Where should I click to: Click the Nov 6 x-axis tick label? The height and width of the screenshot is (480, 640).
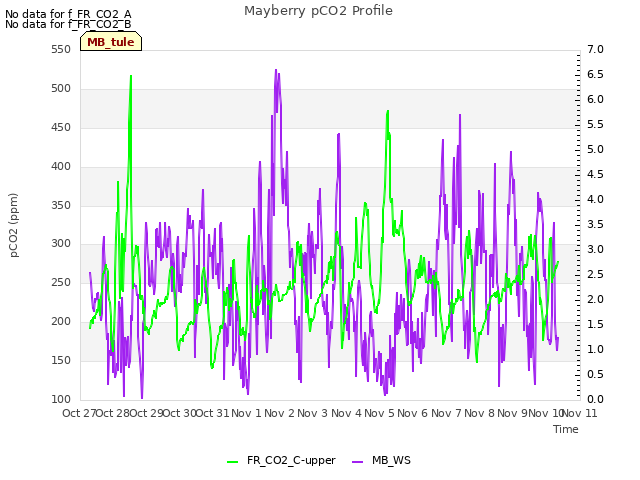pyautogui.click(x=413, y=413)
